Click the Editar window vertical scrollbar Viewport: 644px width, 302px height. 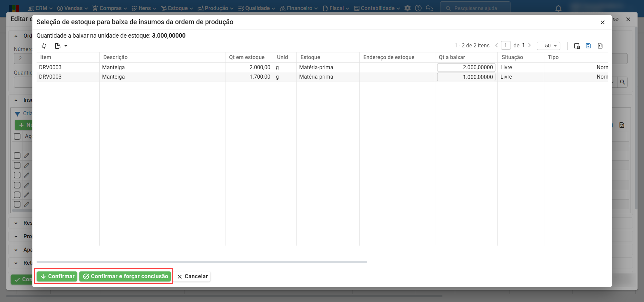coord(636,118)
